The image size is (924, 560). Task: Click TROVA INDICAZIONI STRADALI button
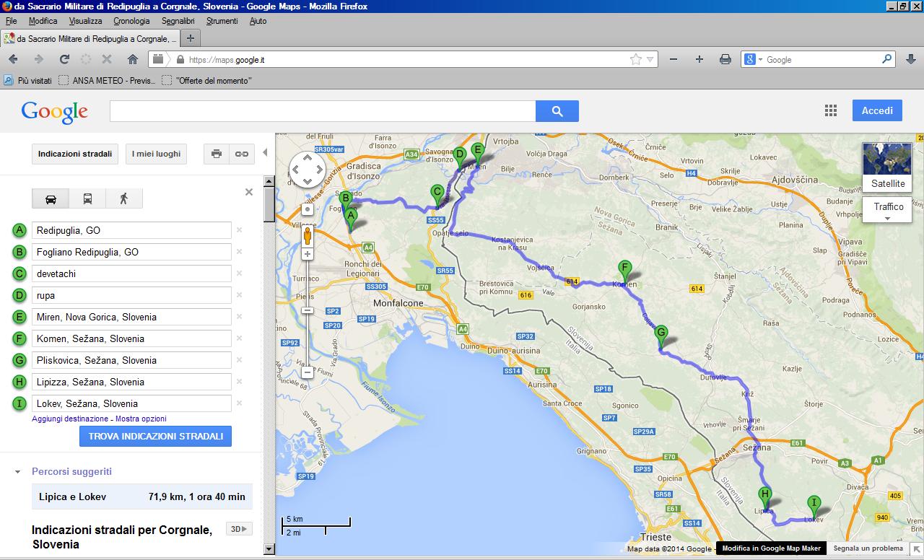156,437
